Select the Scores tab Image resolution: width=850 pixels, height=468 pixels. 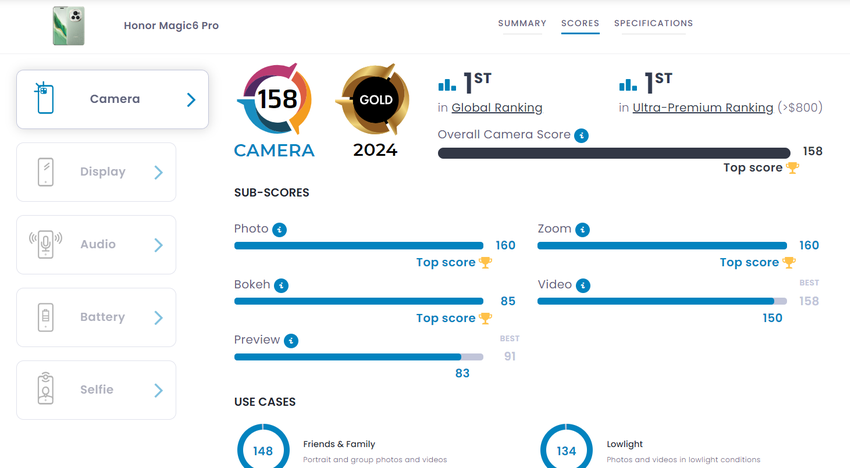(580, 23)
